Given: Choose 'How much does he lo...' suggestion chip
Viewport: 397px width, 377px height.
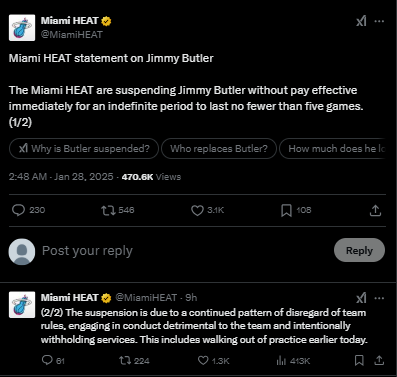Looking at the screenshot, I should [x=332, y=148].
